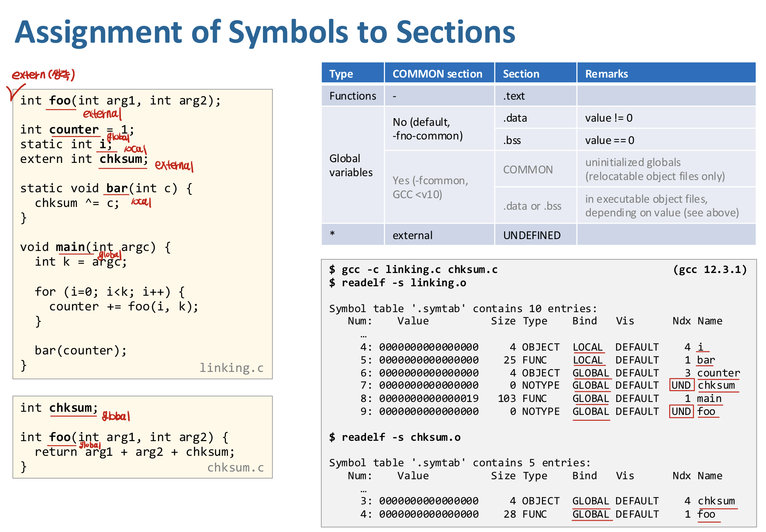Image resolution: width=766 pixels, height=532 pixels.
Task: Click the 'value != 0' remark
Action: coord(666,118)
